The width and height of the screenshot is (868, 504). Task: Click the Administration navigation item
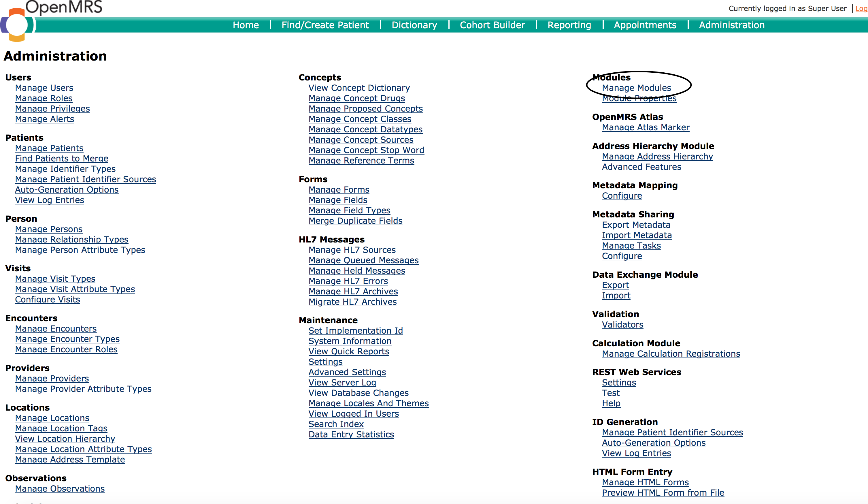[x=732, y=25]
